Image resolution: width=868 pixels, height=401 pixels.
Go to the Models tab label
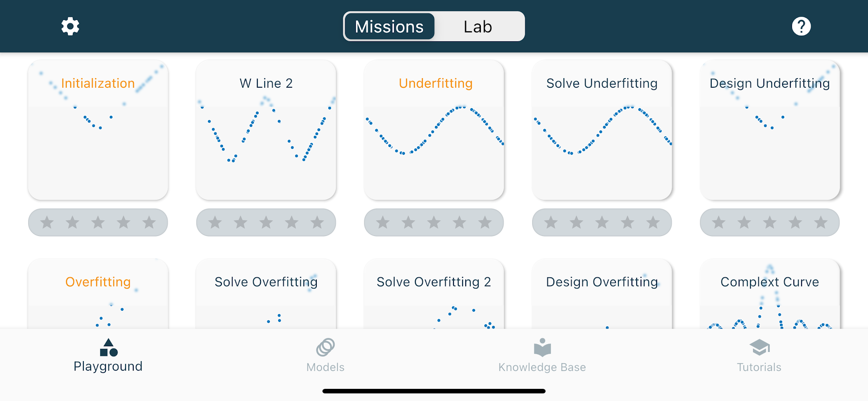pyautogui.click(x=325, y=367)
